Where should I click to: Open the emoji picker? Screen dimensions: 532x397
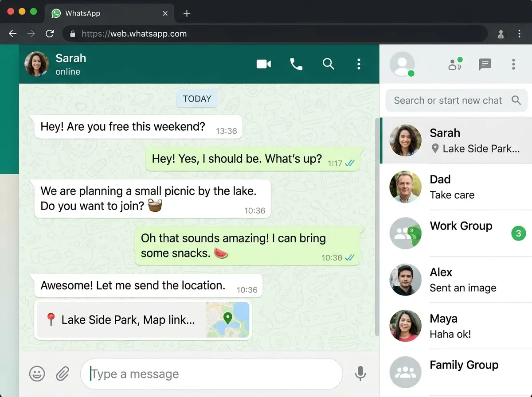point(37,374)
